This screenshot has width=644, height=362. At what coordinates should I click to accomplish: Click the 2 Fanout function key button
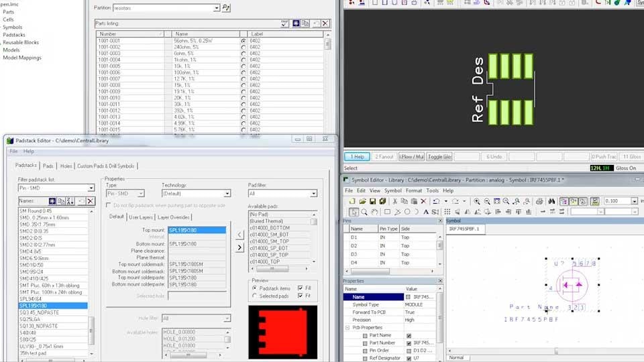tap(384, 157)
